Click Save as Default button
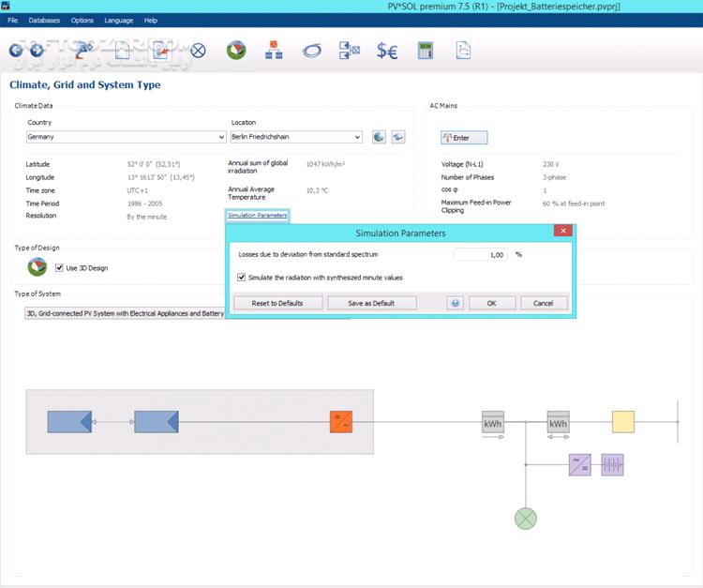Screen dimensions: 703x588 [x=372, y=303]
